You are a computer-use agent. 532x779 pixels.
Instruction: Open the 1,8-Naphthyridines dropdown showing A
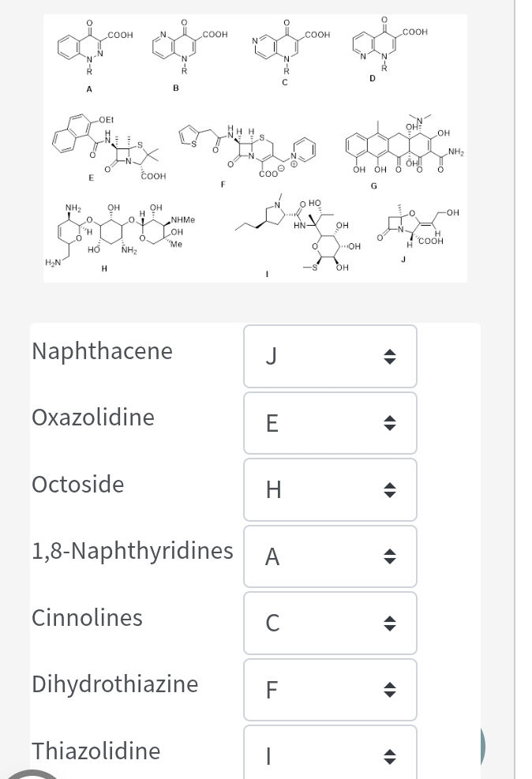tap(330, 556)
